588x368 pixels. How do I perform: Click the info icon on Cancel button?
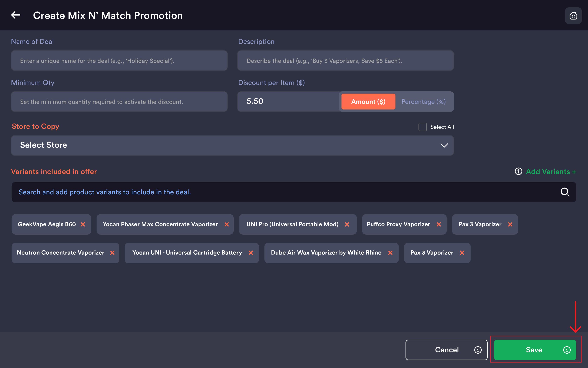478,350
